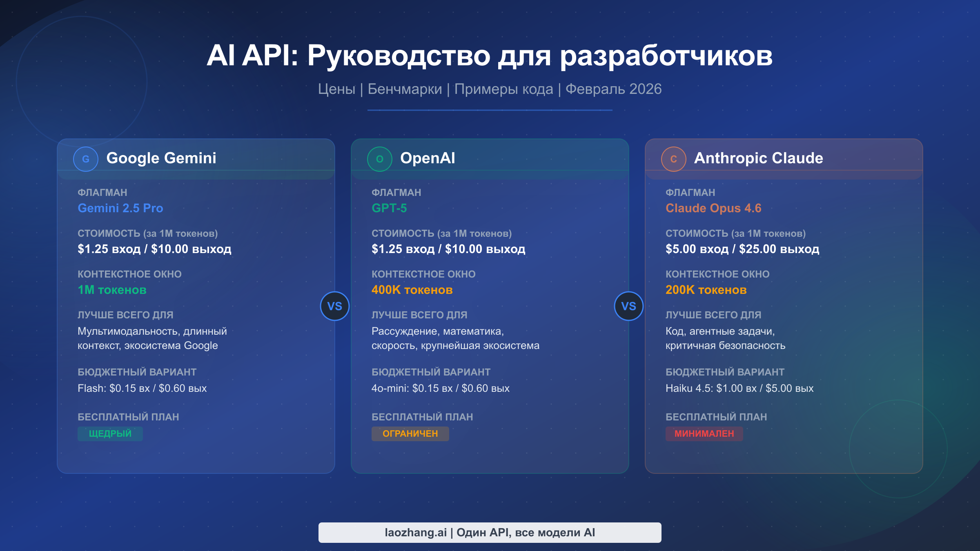Click the OpenAI card heading
The image size is (980, 551).
(x=428, y=158)
